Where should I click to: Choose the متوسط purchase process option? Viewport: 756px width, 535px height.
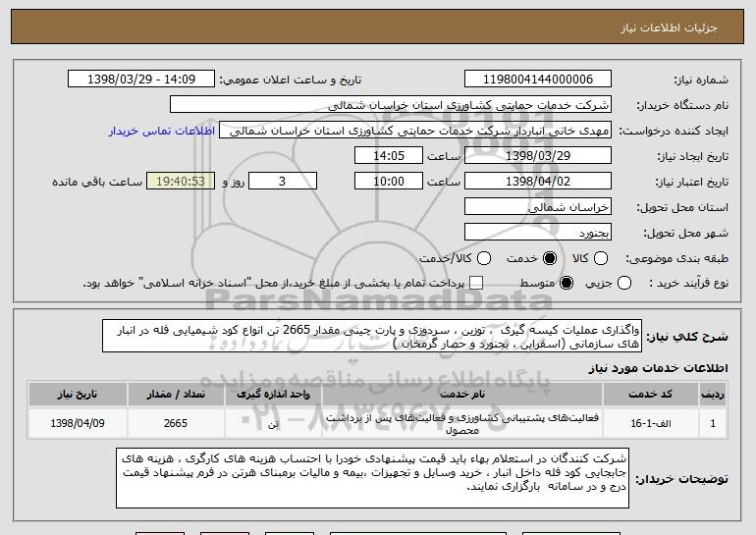coord(567,283)
